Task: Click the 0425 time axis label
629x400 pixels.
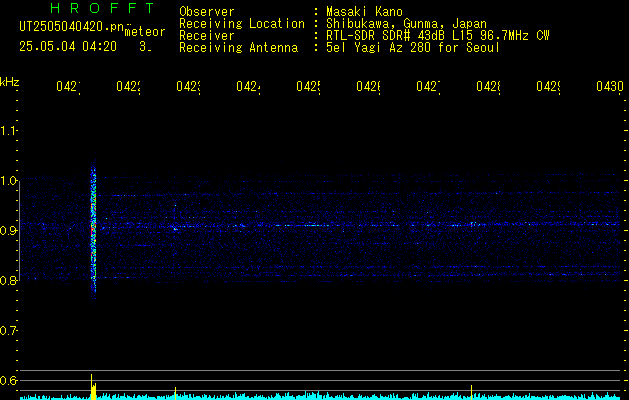Action: (308, 87)
